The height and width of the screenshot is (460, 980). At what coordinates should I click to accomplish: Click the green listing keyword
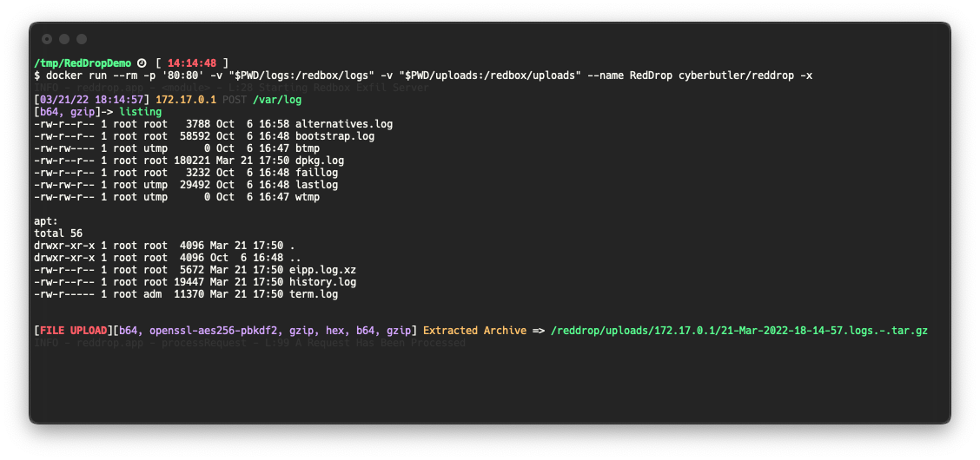pyautogui.click(x=140, y=112)
